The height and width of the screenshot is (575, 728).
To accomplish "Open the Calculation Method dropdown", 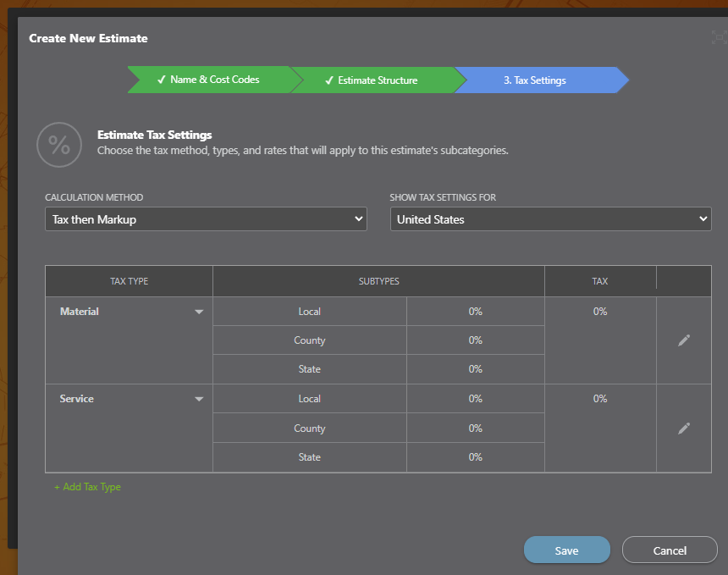I will (x=206, y=218).
